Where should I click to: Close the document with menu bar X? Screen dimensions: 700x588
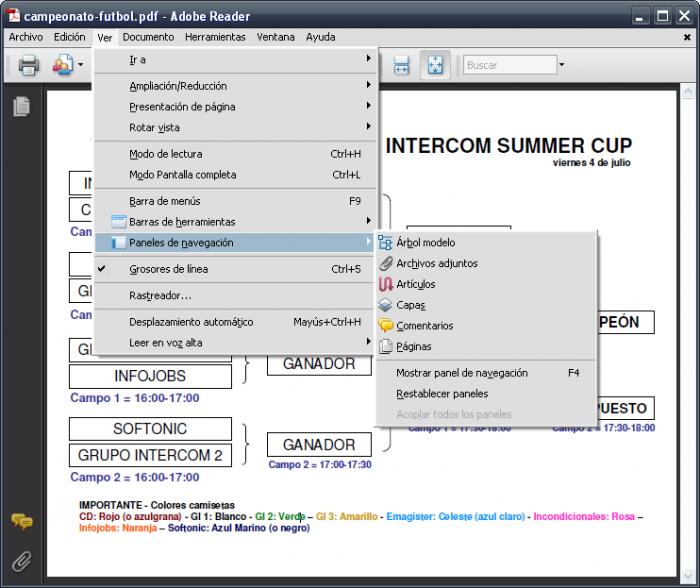pyautogui.click(x=687, y=38)
